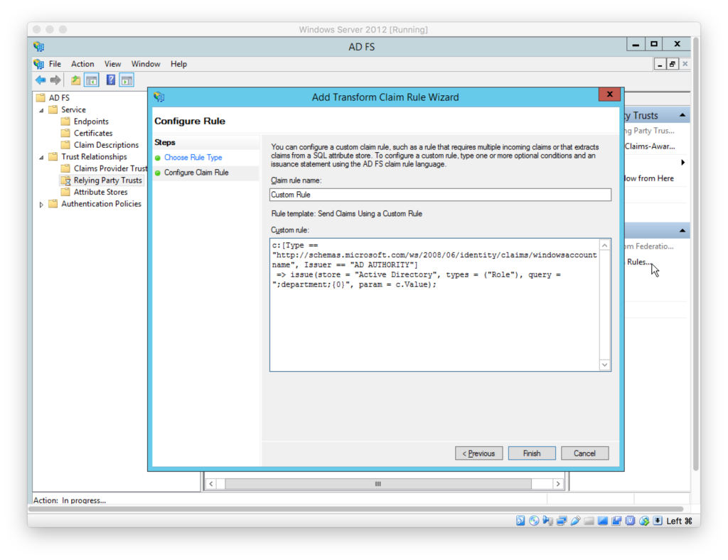
Task: Restore the inner MMC child window
Action: [x=673, y=64]
